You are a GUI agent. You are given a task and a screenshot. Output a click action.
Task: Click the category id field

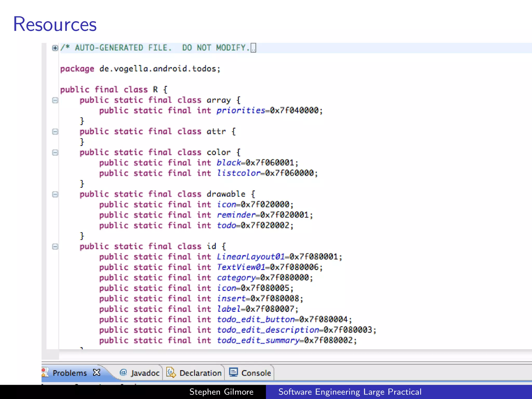(236, 278)
